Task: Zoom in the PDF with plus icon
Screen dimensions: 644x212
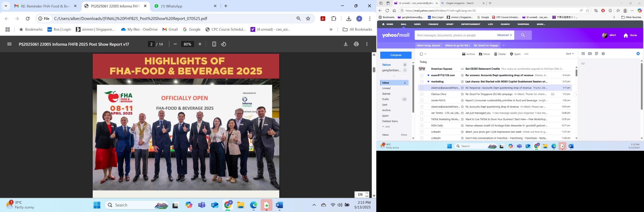Action: (200, 44)
